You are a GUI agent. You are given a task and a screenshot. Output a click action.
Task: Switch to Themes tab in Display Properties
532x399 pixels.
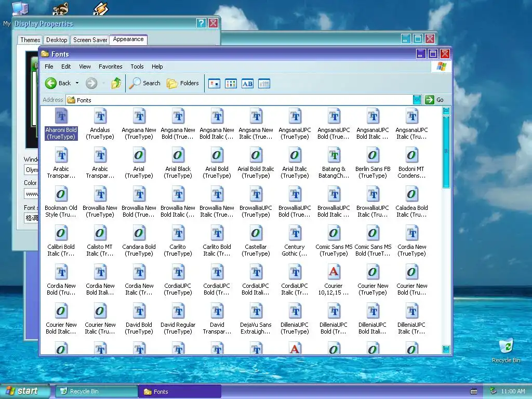30,40
